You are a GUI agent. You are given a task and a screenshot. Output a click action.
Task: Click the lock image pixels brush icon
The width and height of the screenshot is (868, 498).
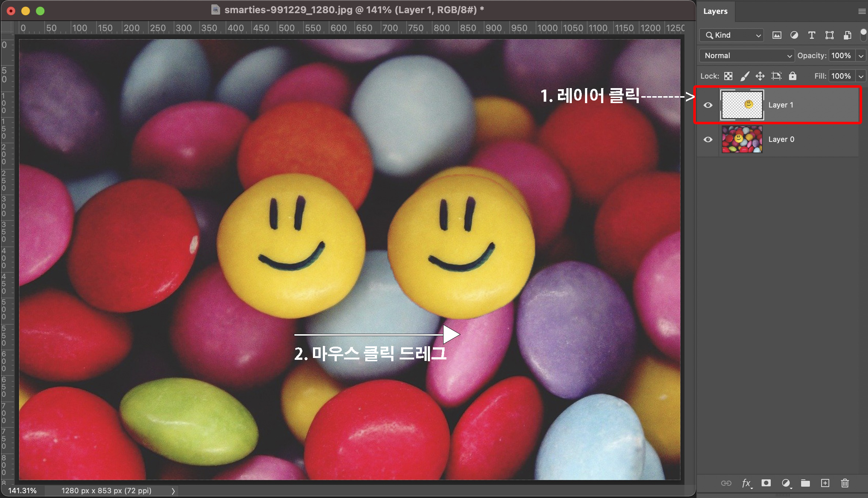click(744, 76)
